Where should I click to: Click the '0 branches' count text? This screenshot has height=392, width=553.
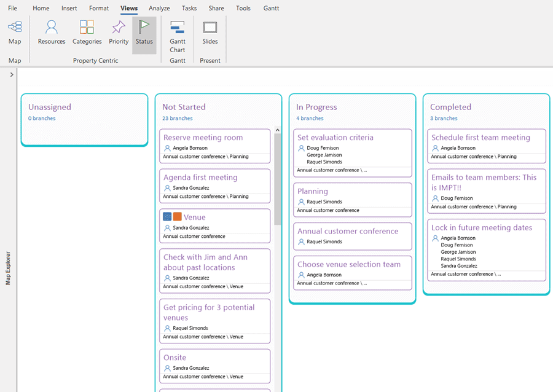click(x=42, y=118)
